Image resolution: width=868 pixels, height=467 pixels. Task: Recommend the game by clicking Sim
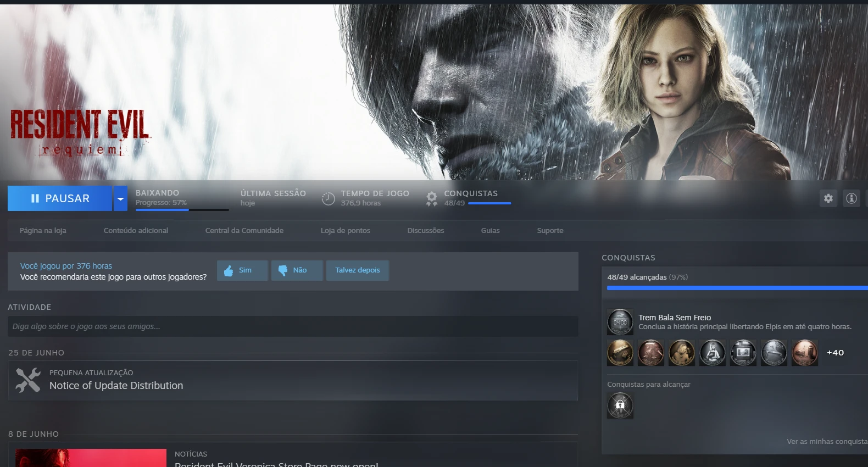point(242,270)
